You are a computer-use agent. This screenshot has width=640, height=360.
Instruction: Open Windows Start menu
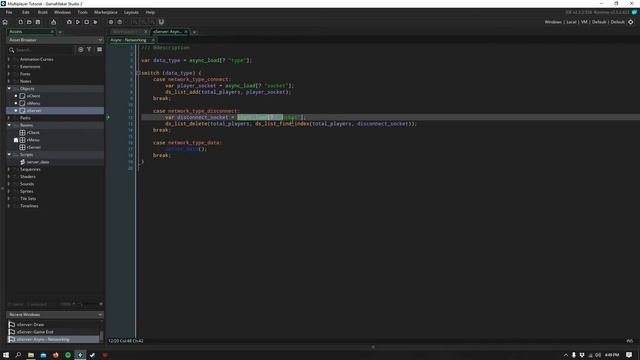click(x=6, y=355)
